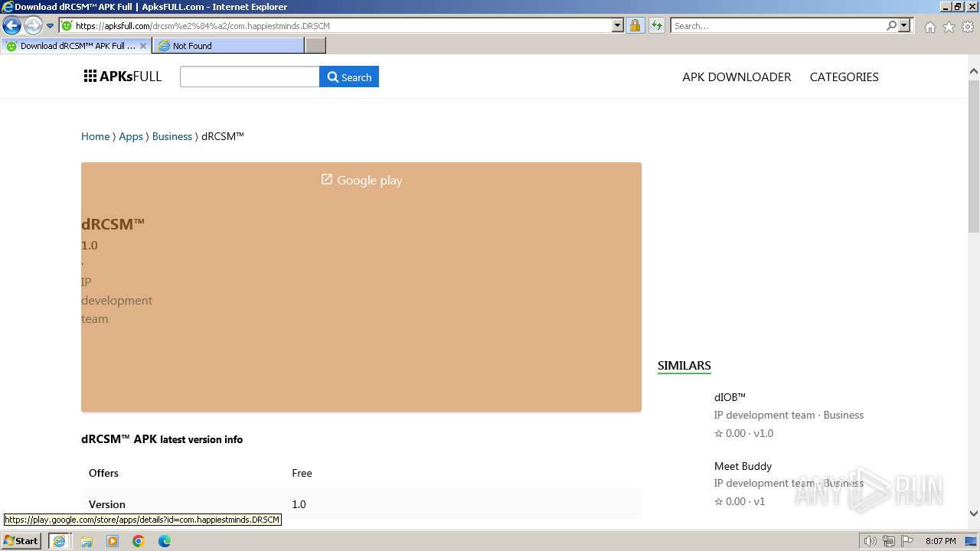Viewport: 980px width, 551px height.
Task: Click the system clock 8:07 PM
Action: [940, 541]
